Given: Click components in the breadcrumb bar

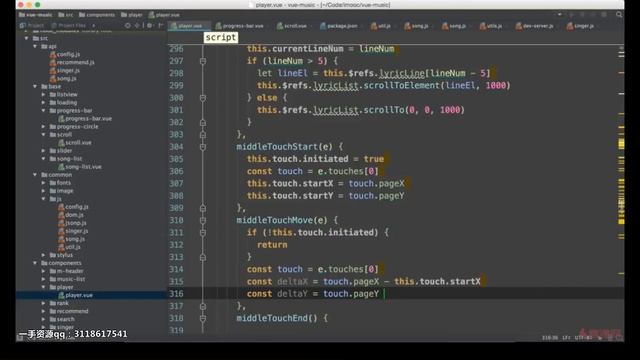Looking at the screenshot, I should (x=97, y=15).
